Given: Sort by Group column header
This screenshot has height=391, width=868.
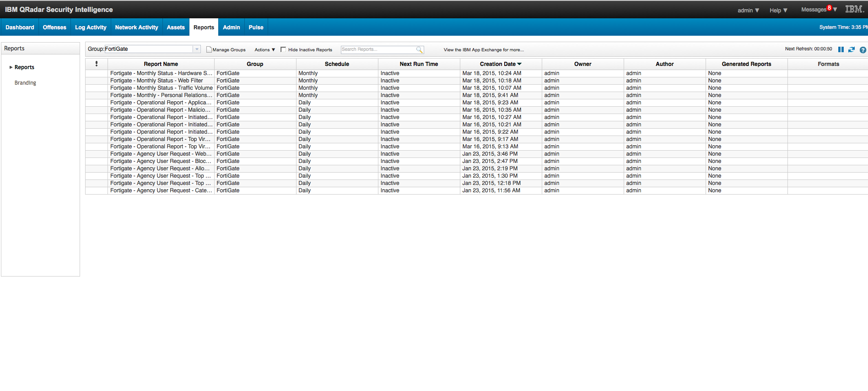Looking at the screenshot, I should point(255,64).
